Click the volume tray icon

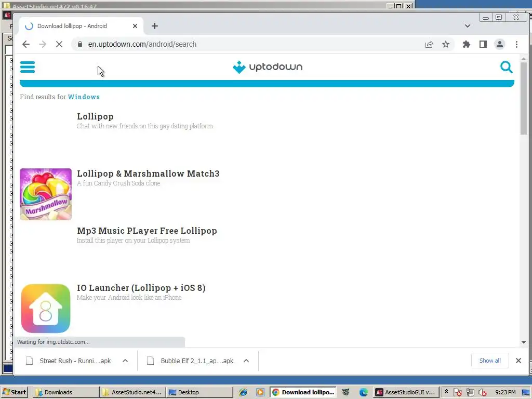(483, 393)
